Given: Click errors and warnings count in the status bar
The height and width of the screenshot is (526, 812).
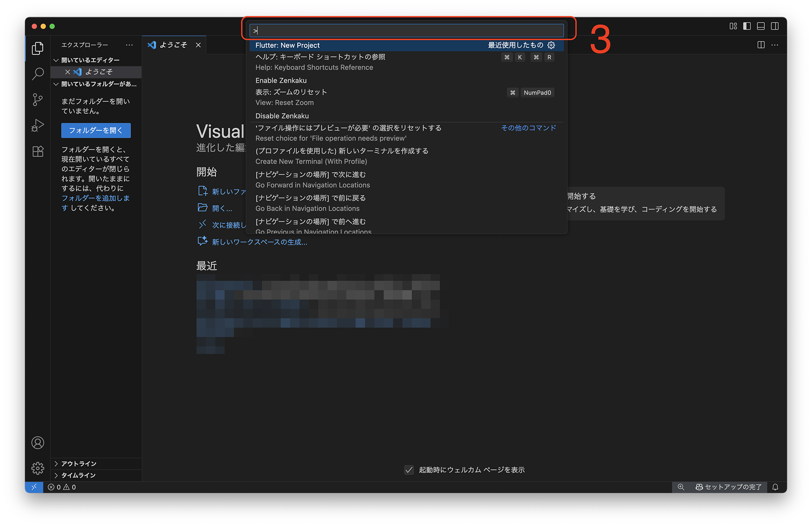Looking at the screenshot, I should [62, 487].
